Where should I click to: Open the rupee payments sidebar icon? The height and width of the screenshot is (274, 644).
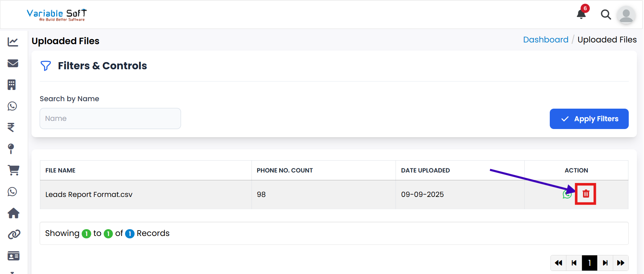click(11, 127)
